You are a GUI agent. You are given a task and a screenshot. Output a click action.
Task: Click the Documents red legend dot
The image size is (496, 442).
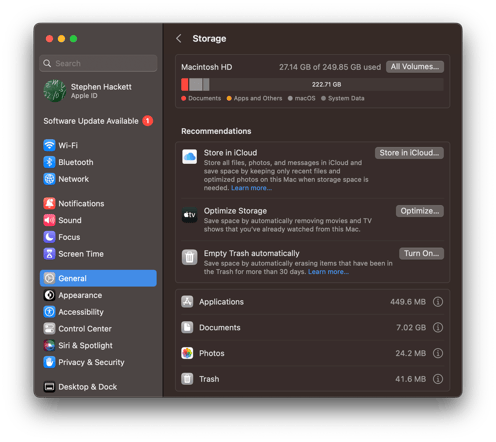(183, 98)
